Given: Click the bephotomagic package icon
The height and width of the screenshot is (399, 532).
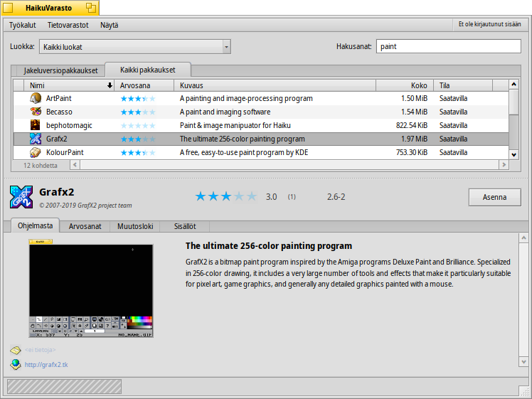Looking at the screenshot, I should pyautogui.click(x=36, y=125).
